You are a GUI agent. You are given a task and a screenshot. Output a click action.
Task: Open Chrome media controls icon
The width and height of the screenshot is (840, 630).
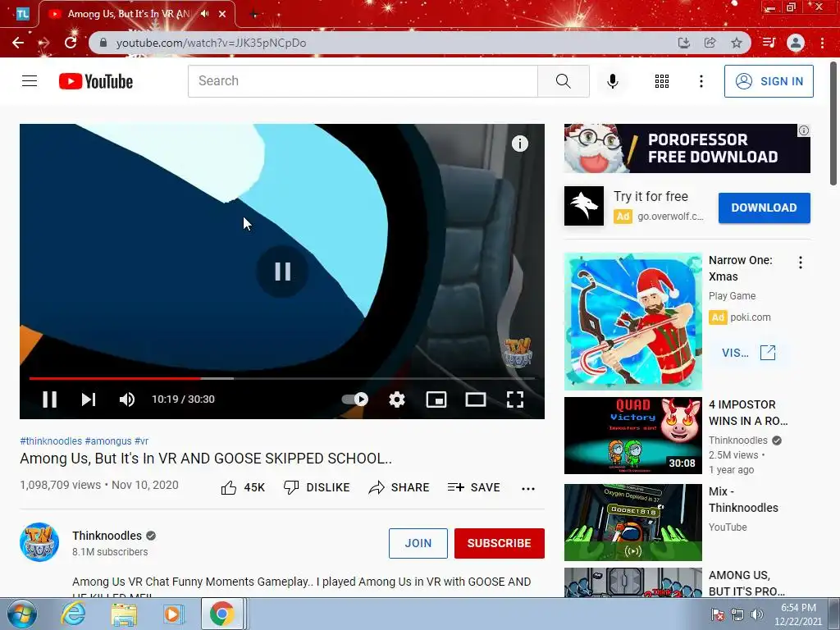(769, 43)
